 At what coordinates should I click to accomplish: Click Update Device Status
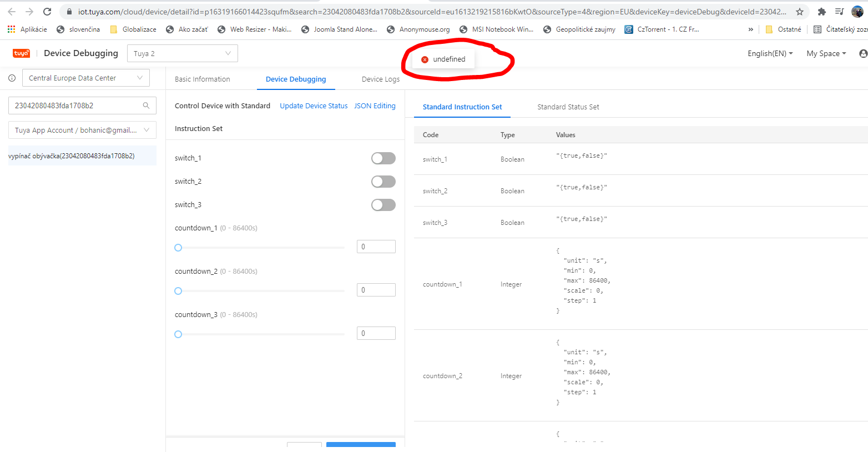tap(314, 106)
